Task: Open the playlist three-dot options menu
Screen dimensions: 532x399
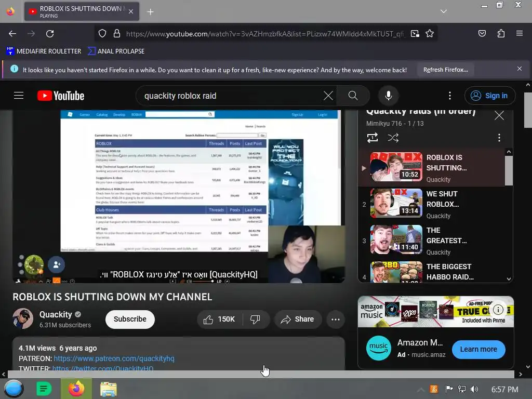Action: tap(499, 138)
